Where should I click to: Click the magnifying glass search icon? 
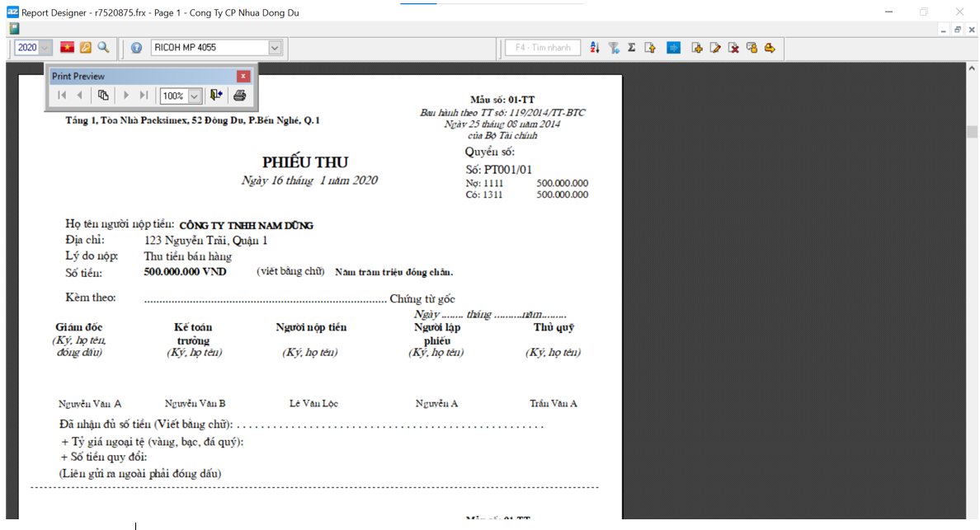click(x=103, y=48)
